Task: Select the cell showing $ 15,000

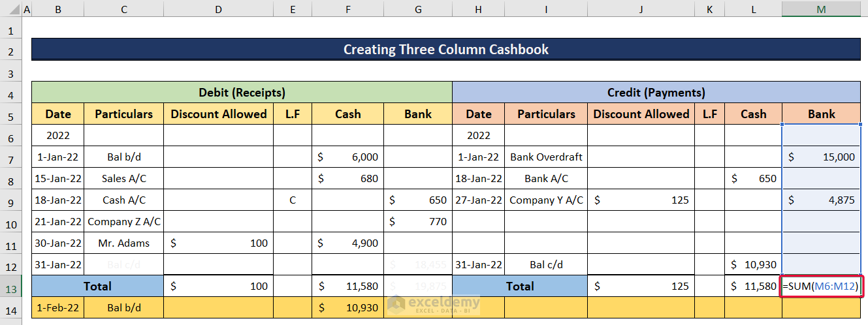Action: [x=821, y=157]
